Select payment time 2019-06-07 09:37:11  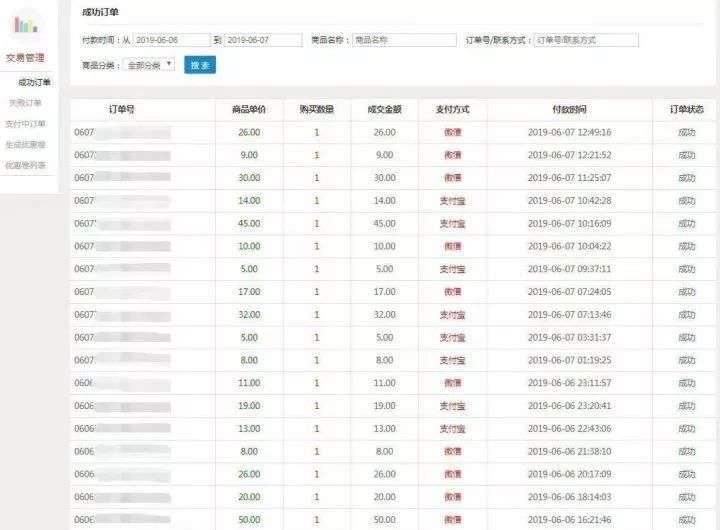(x=569, y=269)
